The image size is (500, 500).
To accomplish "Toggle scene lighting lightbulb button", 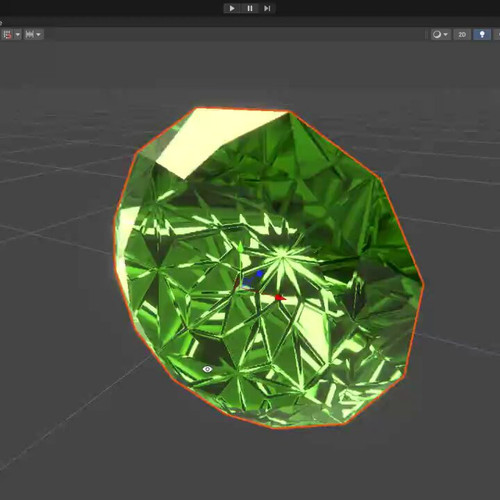I will pyautogui.click(x=482, y=34).
